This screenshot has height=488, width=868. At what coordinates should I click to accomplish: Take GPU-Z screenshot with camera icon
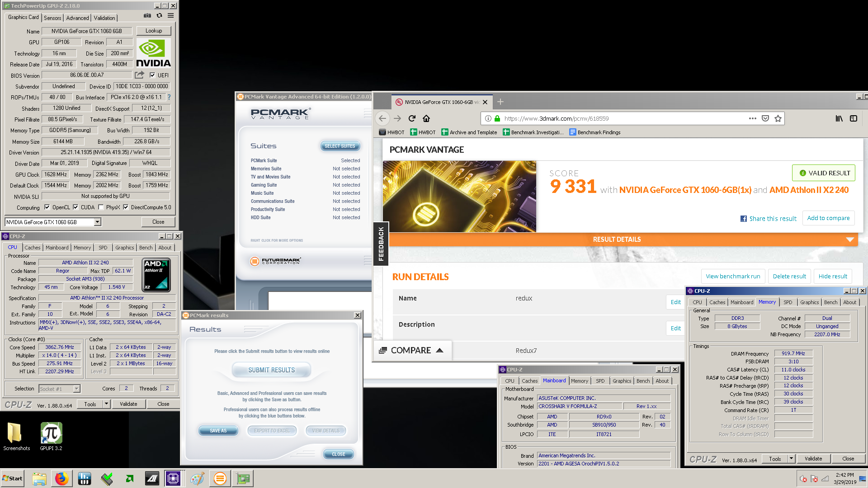tap(147, 16)
